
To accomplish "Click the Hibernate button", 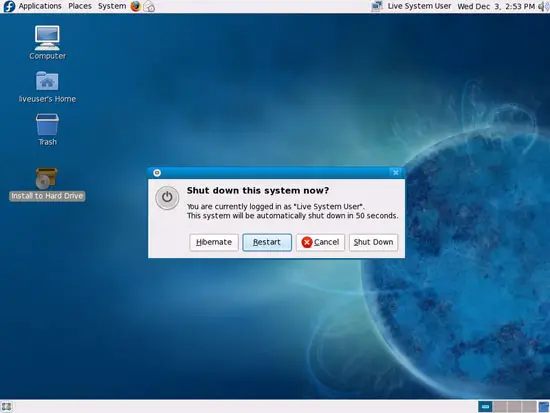I will click(214, 242).
